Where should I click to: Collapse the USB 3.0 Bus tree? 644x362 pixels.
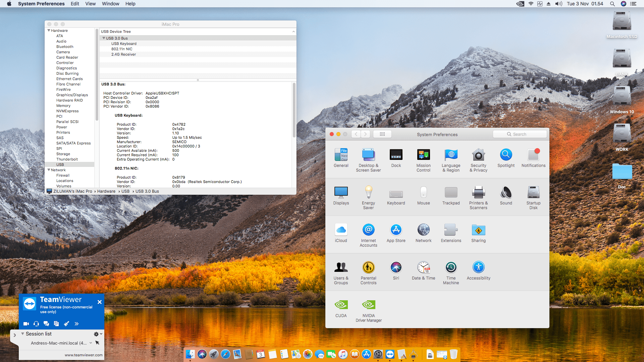click(104, 38)
